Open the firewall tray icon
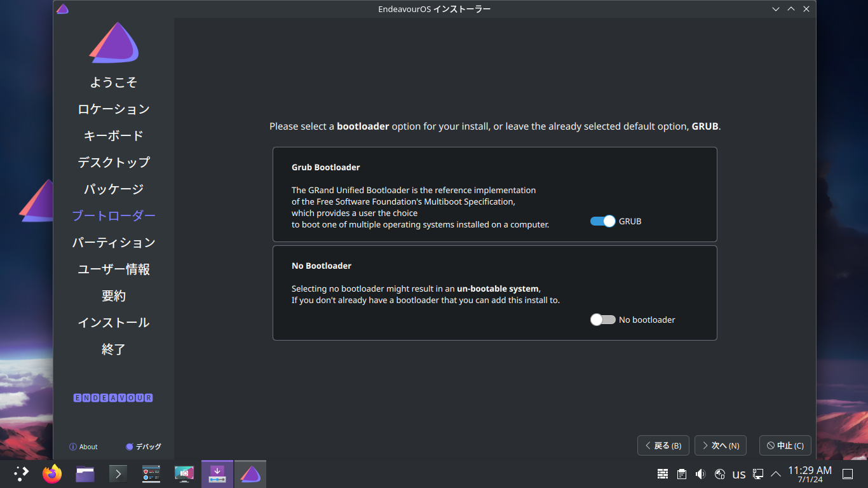 pos(663,474)
